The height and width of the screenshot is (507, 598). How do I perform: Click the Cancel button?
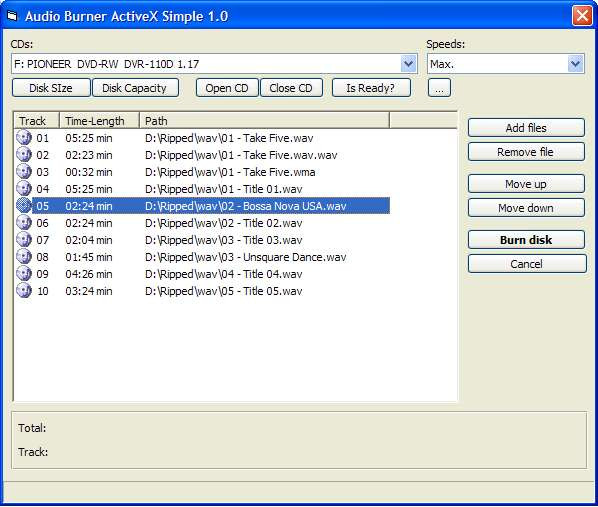click(527, 264)
